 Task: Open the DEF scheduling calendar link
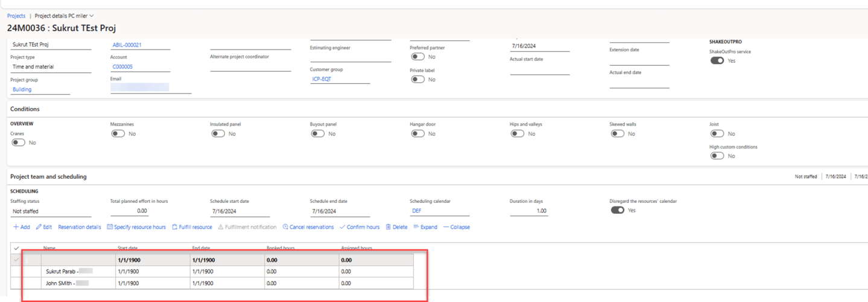tap(417, 211)
